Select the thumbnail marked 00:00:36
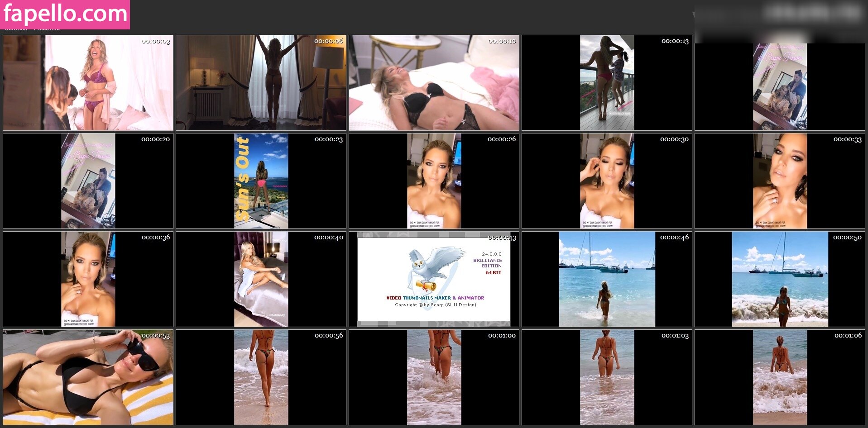This screenshot has width=868, height=428. click(x=88, y=279)
